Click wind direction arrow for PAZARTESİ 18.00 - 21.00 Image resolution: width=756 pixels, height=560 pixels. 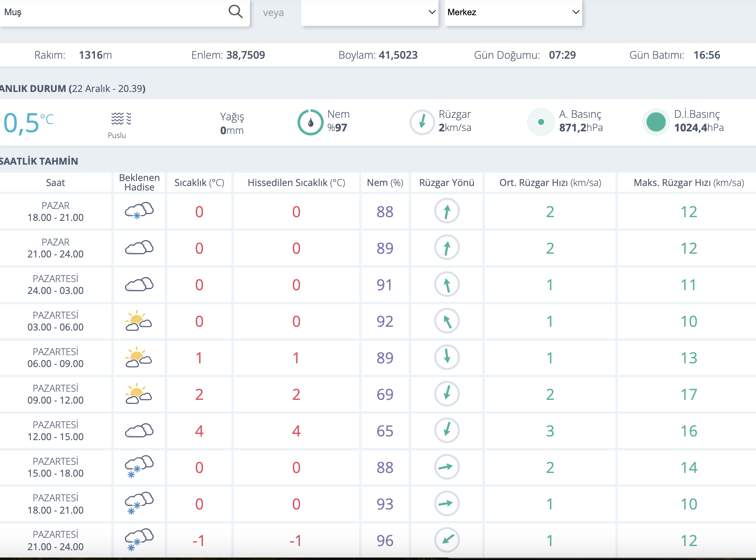[x=447, y=503]
